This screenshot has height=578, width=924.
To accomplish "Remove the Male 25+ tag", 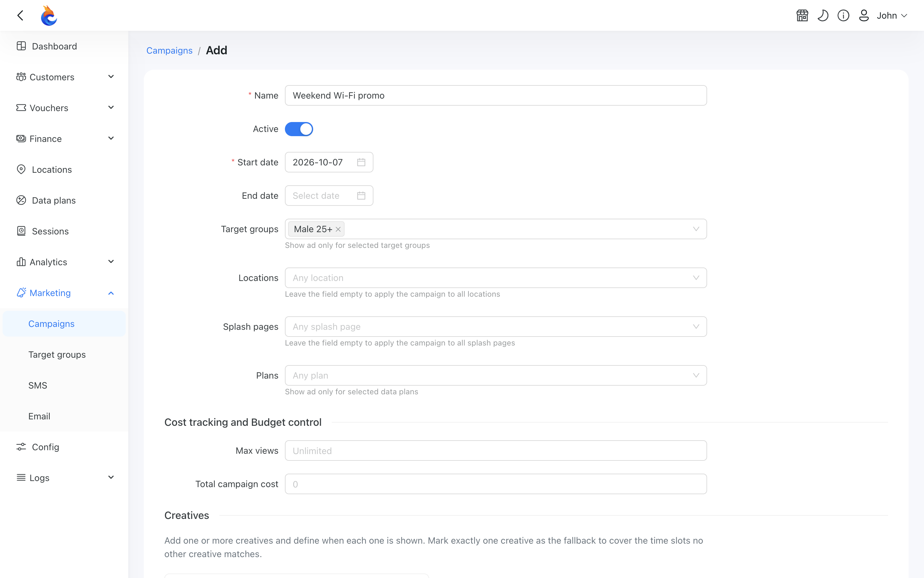I will pyautogui.click(x=338, y=229).
